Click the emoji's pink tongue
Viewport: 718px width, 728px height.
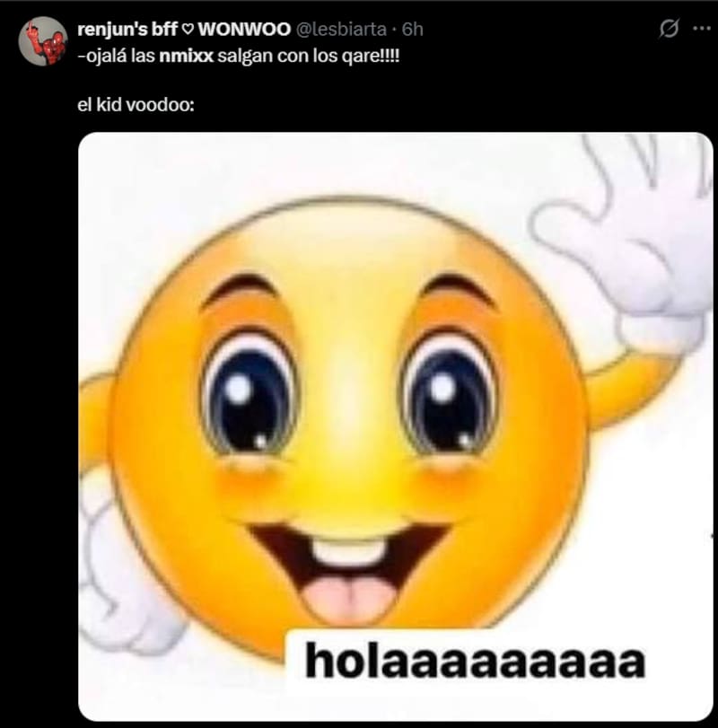(349, 598)
